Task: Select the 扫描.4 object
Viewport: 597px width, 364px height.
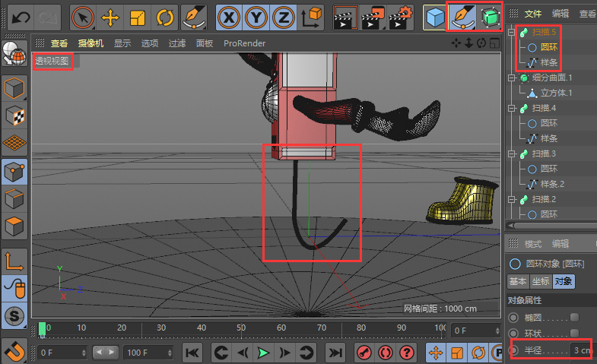Action: (x=544, y=108)
